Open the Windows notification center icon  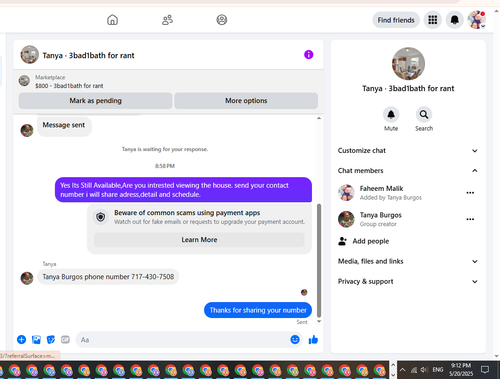click(x=485, y=370)
